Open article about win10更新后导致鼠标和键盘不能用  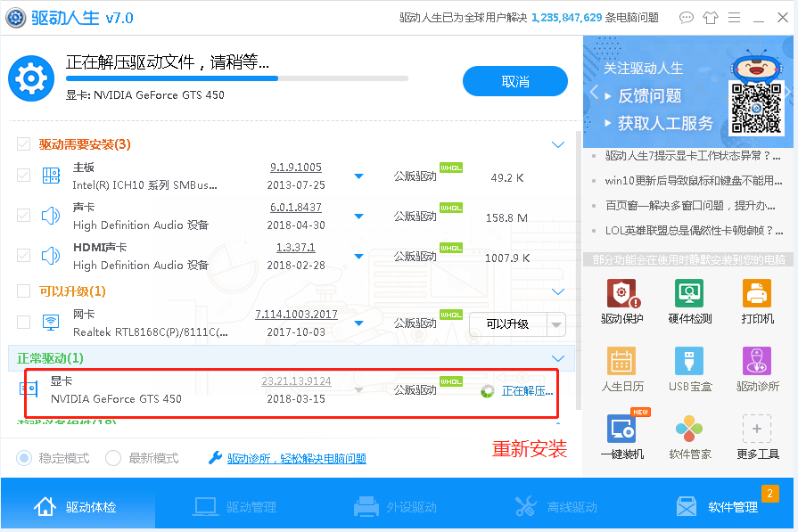click(x=693, y=181)
